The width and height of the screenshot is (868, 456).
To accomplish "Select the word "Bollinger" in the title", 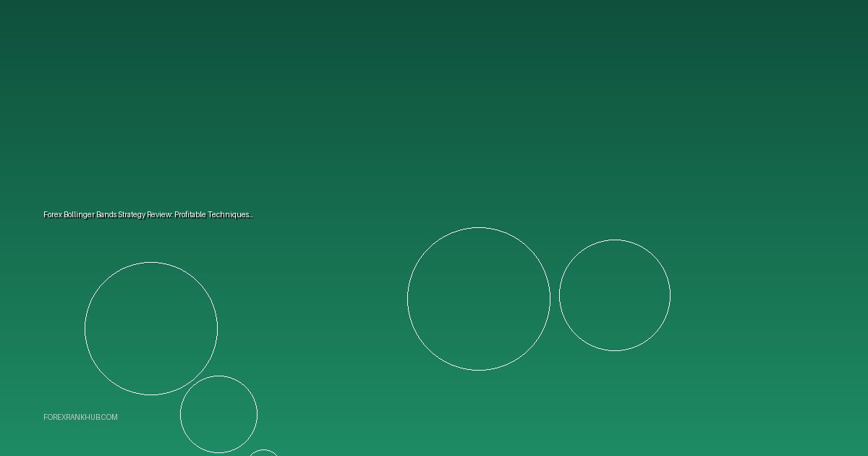I will [x=80, y=215].
